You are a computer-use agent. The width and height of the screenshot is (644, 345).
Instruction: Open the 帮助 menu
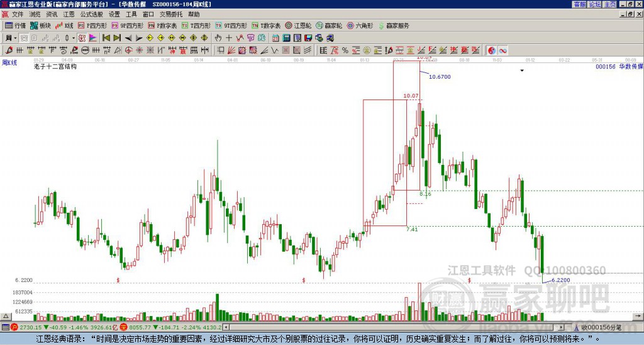coord(194,14)
